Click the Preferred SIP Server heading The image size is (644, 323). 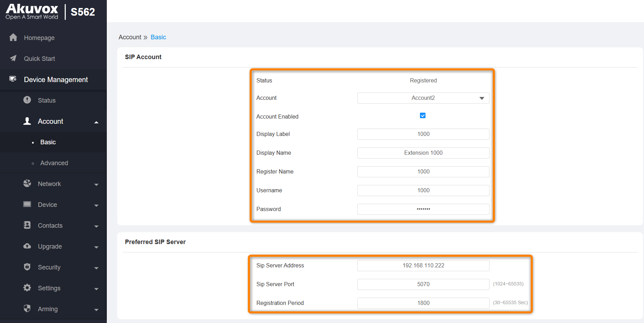pyautogui.click(x=155, y=242)
